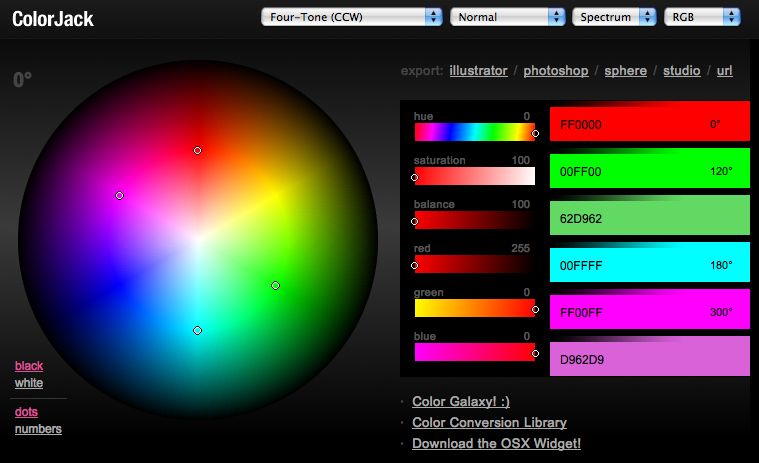Select the FF0000 red color swatch
This screenshot has width=759, height=463.
[x=649, y=125]
